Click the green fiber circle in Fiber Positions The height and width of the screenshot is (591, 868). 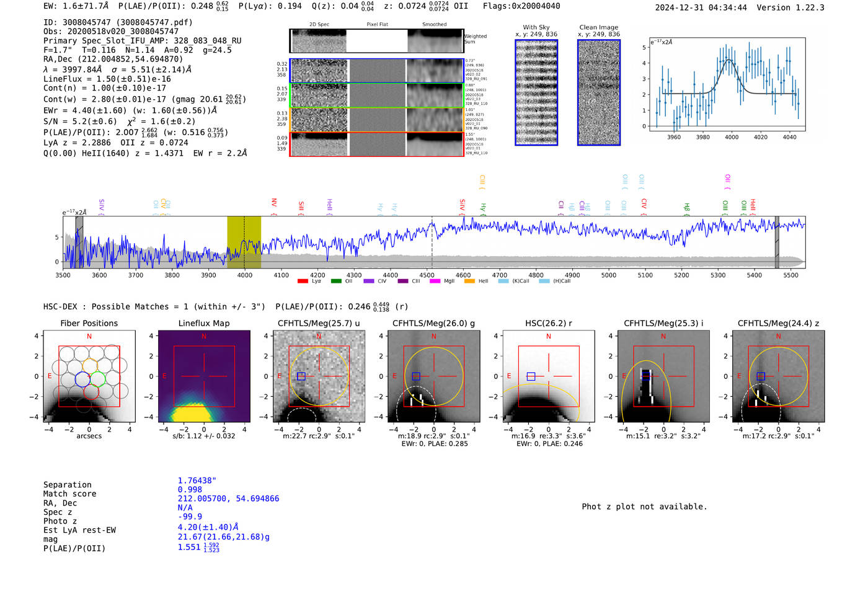pyautogui.click(x=97, y=378)
